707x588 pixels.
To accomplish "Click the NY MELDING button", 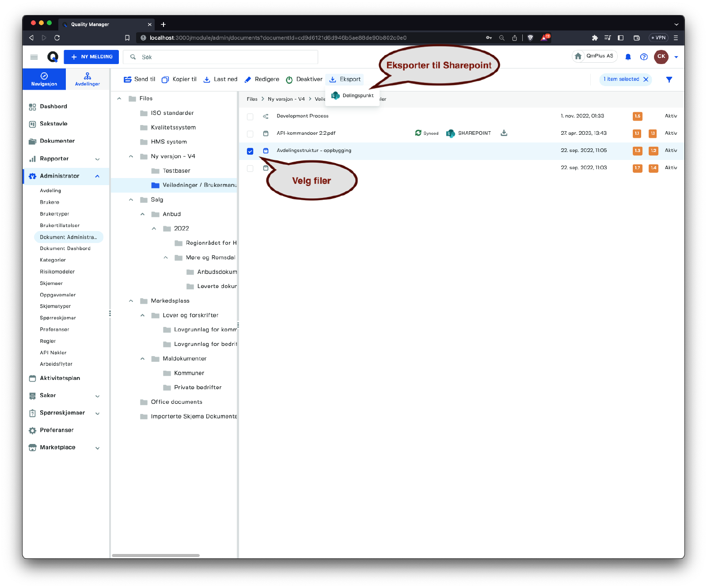I will point(91,57).
